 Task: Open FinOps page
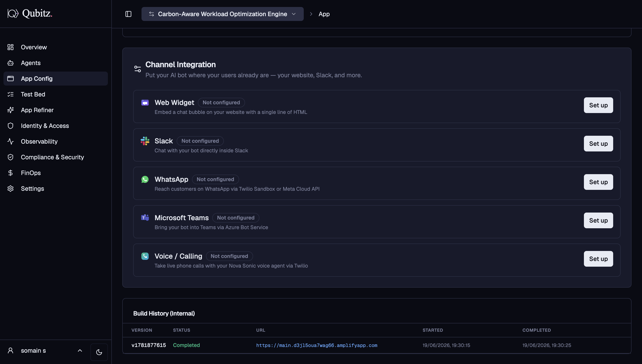point(55,173)
